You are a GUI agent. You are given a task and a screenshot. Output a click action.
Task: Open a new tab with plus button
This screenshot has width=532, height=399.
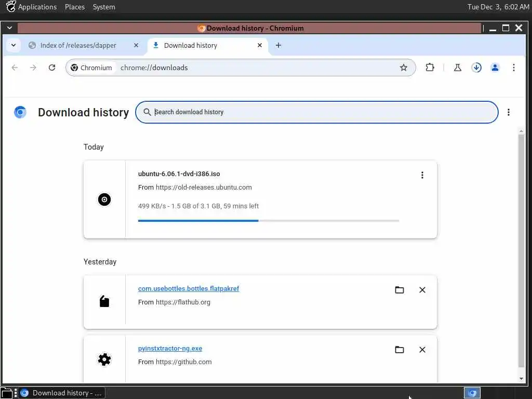pyautogui.click(x=278, y=45)
